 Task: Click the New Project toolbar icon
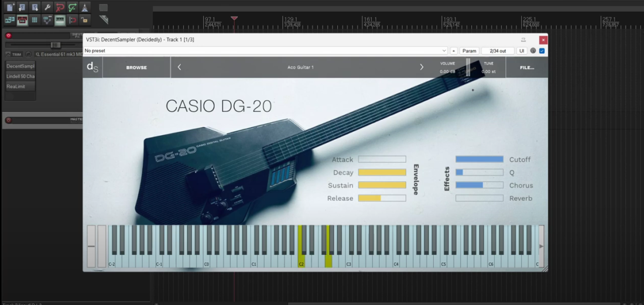tap(9, 8)
